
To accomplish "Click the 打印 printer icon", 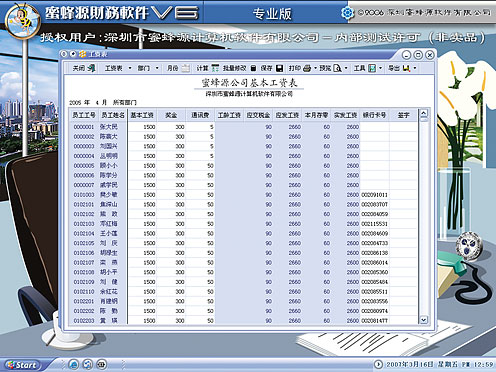I will click(307, 68).
